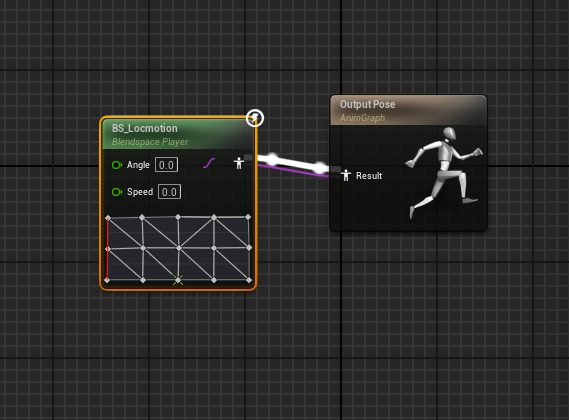Click the running mannequin preview image
Screen dimensions: 569x420
tap(444, 173)
